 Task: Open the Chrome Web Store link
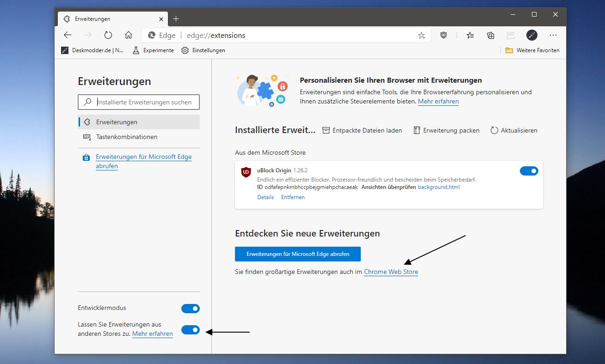(x=391, y=272)
